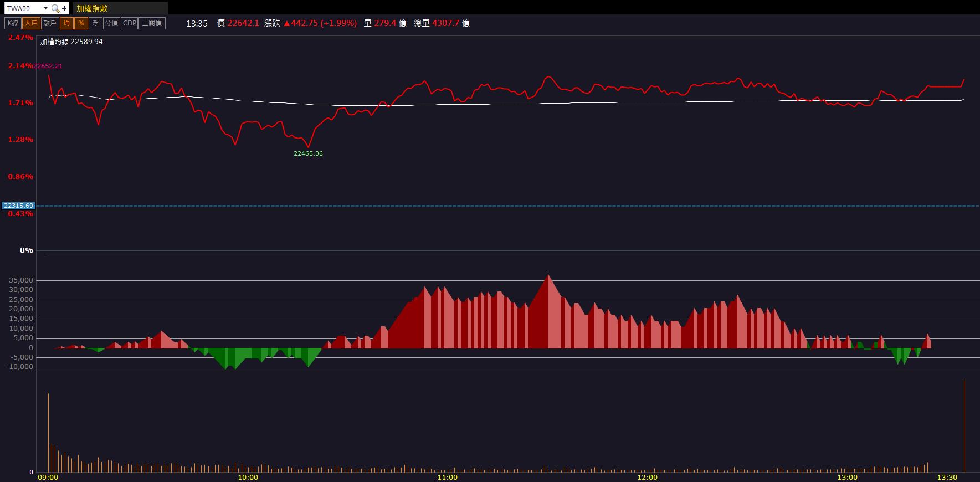
Task: Toggle the 大戶 indicator off
Action: click(x=31, y=23)
